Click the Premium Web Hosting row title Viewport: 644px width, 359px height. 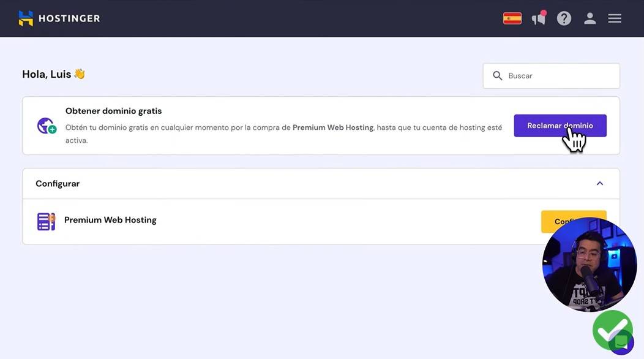[110, 220]
